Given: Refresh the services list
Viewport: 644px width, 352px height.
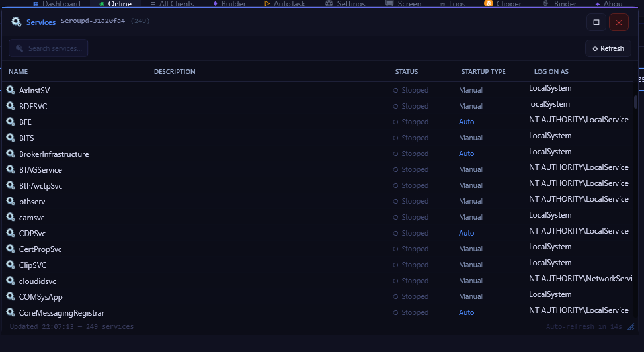Looking at the screenshot, I should click(608, 48).
